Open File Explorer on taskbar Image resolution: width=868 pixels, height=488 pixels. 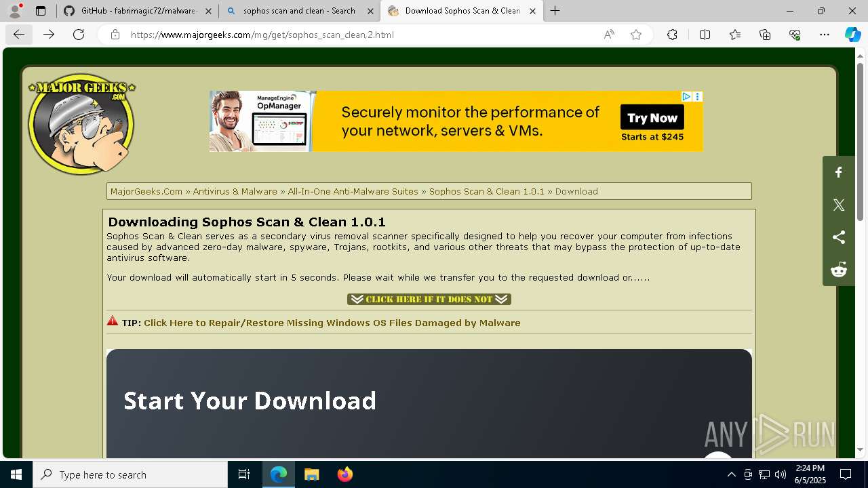pyautogui.click(x=311, y=474)
